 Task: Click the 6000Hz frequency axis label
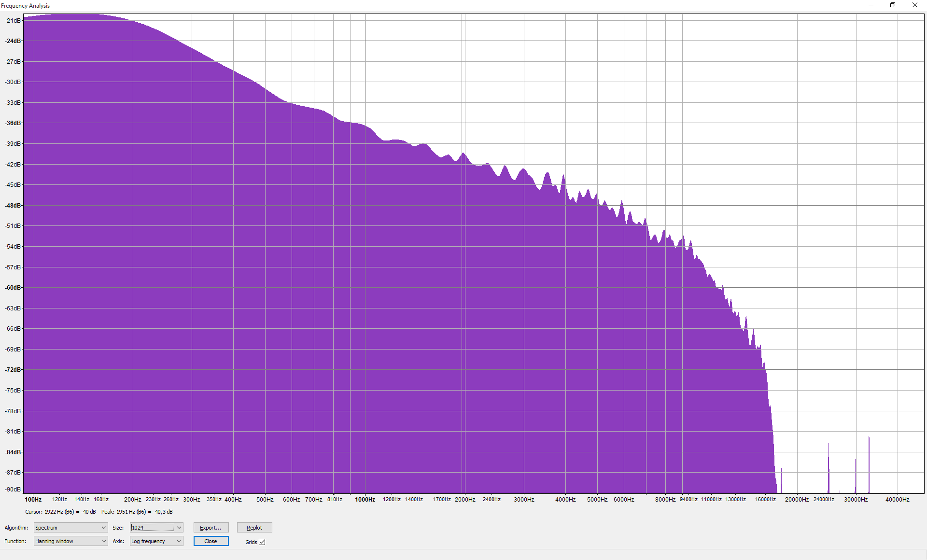[x=624, y=500]
